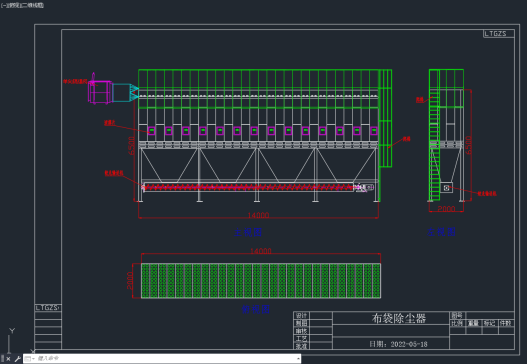The height and width of the screenshot is (364, 527).
Task: Click the UCS Y-axis icon
Action: click(x=11, y=340)
